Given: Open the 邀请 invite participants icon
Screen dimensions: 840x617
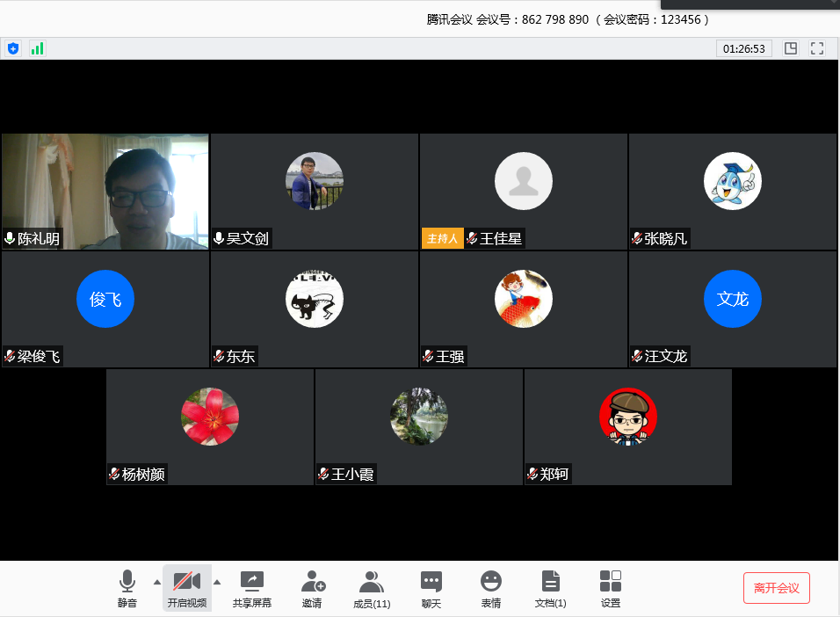Looking at the screenshot, I should pyautogui.click(x=312, y=589).
